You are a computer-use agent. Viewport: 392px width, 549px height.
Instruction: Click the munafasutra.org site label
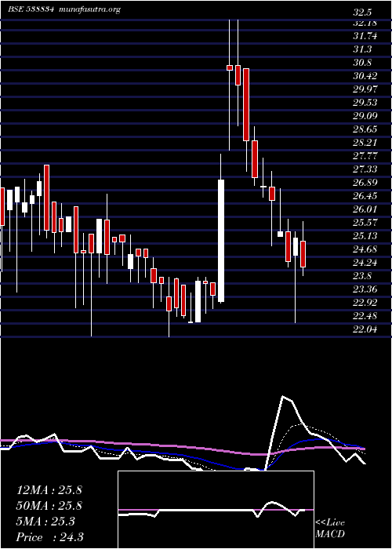[90, 9]
